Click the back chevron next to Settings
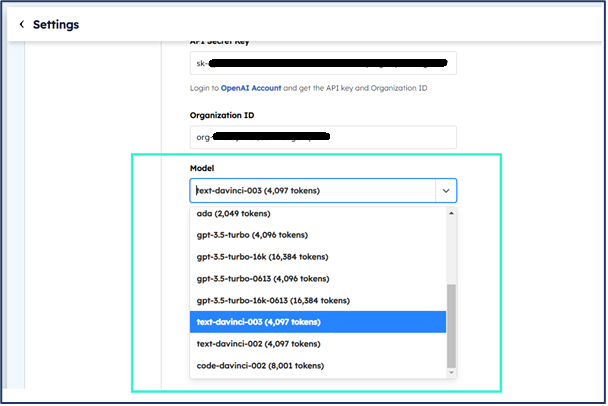This screenshot has width=608, height=406. (x=22, y=24)
